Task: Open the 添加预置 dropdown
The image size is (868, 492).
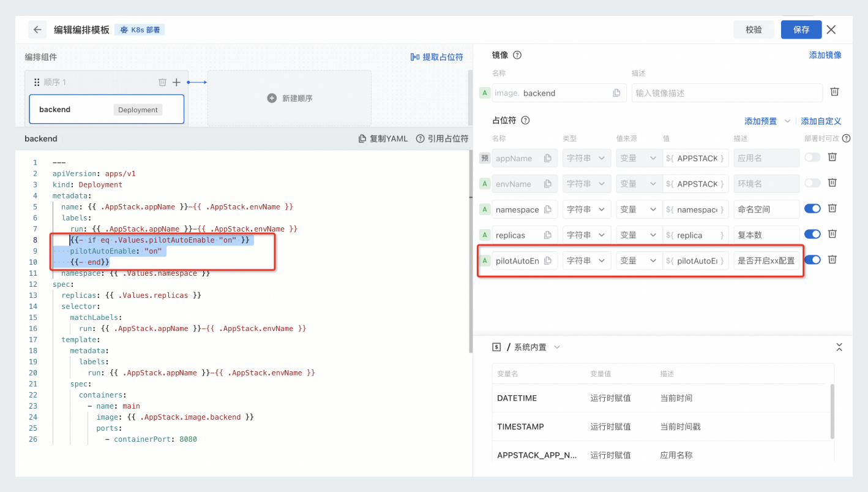Action: click(x=767, y=121)
